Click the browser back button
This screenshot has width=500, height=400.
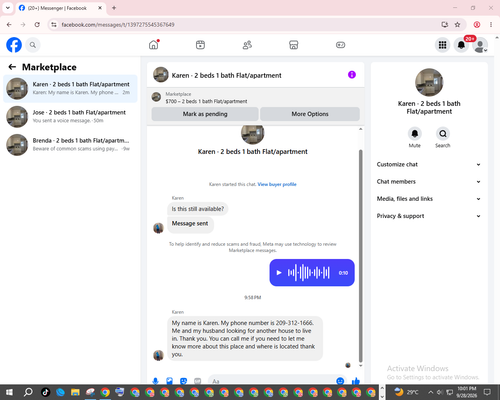pyautogui.click(x=9, y=25)
